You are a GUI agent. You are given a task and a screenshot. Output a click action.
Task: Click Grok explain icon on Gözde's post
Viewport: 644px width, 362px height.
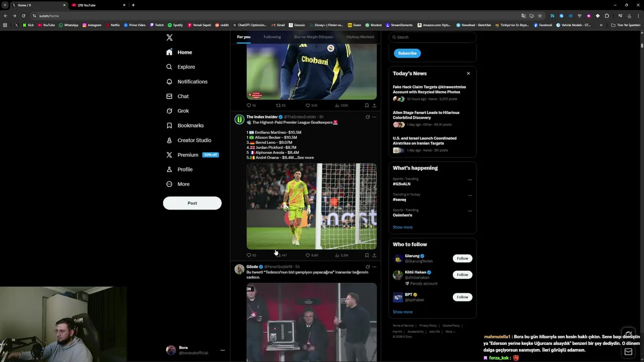coord(367,267)
